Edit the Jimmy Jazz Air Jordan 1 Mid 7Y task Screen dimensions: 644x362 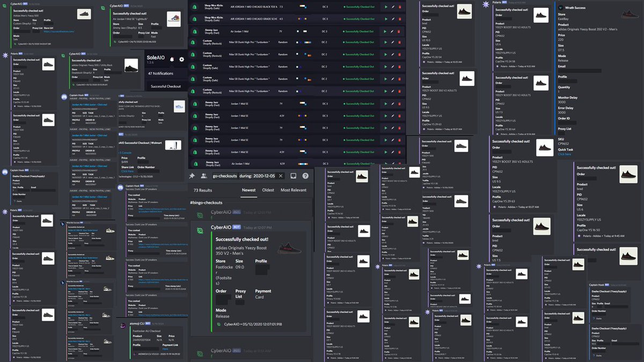point(392,32)
